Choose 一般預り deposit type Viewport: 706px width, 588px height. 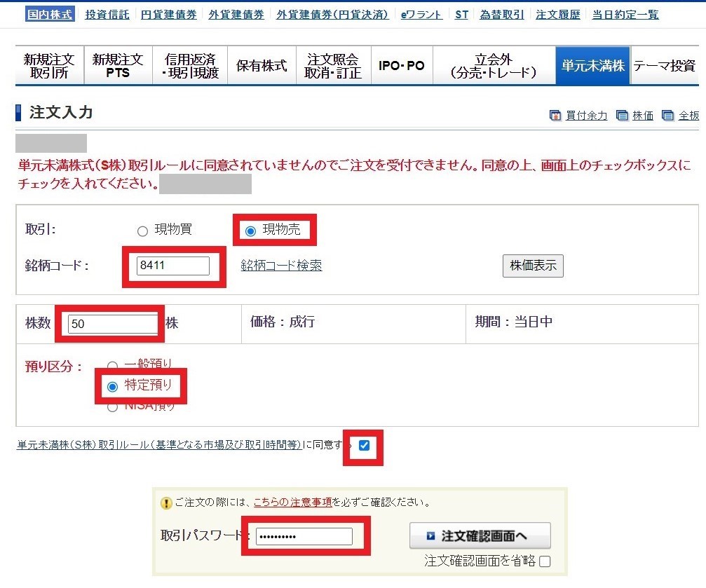click(x=112, y=364)
